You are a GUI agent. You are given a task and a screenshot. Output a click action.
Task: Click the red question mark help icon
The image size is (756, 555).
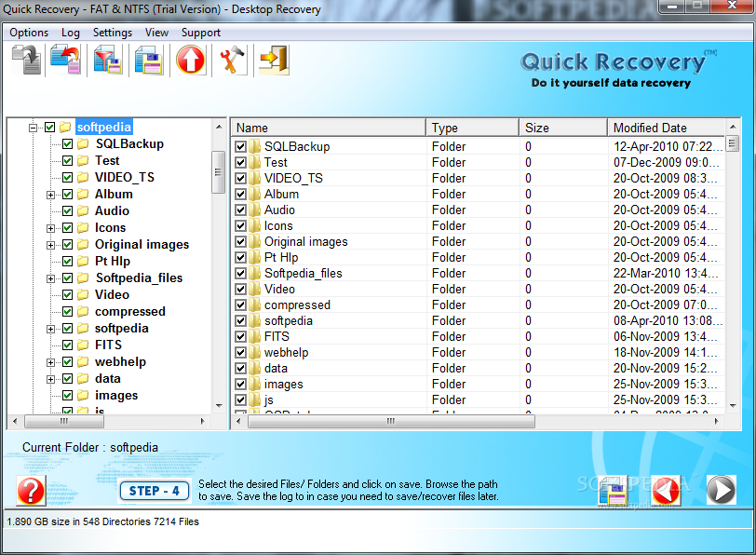click(31, 491)
